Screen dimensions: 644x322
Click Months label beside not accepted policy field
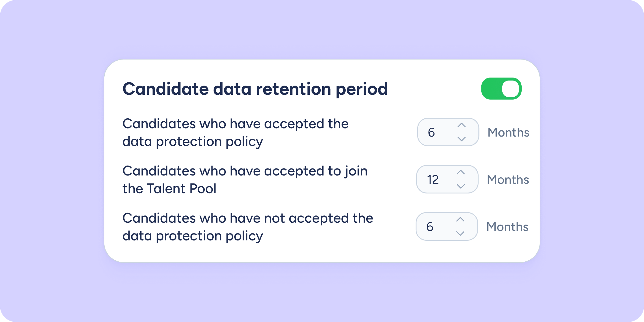click(507, 227)
